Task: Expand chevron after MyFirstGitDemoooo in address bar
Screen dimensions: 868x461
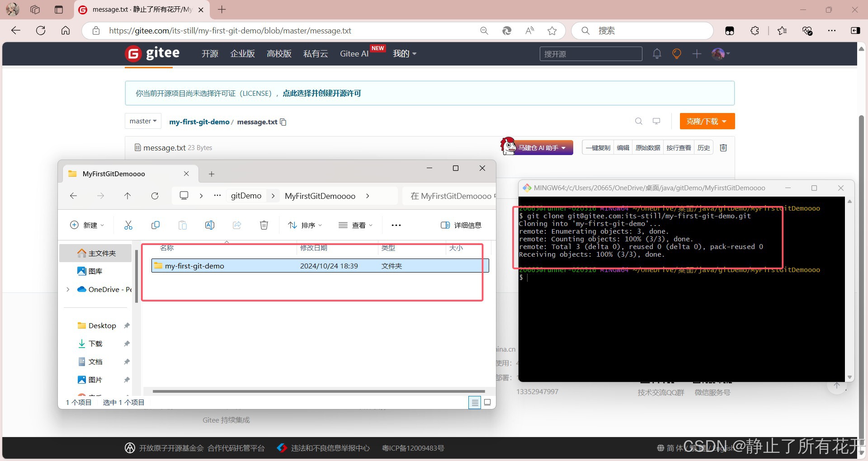Action: tap(368, 196)
